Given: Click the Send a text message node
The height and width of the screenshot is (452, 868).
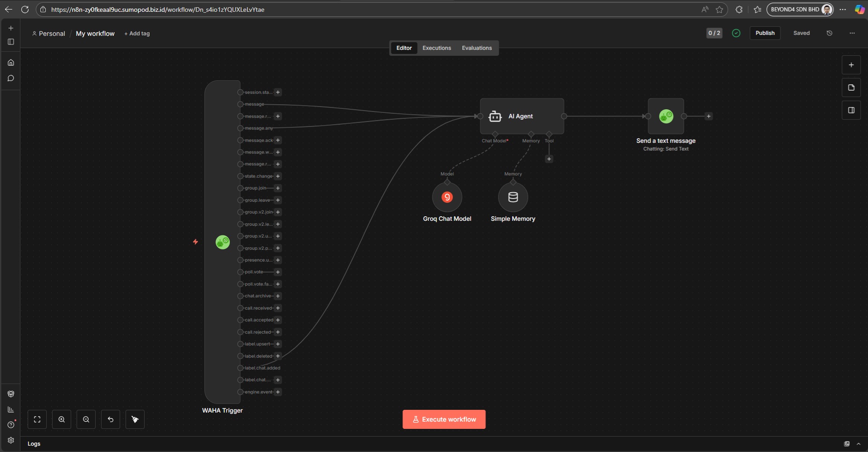Looking at the screenshot, I should (x=665, y=116).
